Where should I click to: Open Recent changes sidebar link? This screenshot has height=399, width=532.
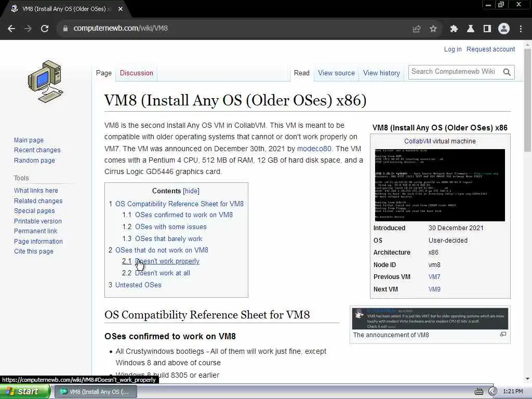pos(37,150)
